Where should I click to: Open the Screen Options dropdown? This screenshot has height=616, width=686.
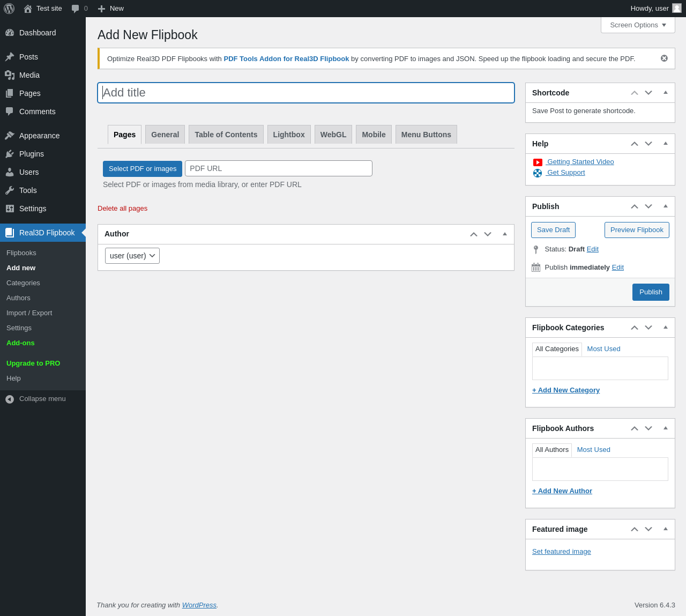pos(638,25)
